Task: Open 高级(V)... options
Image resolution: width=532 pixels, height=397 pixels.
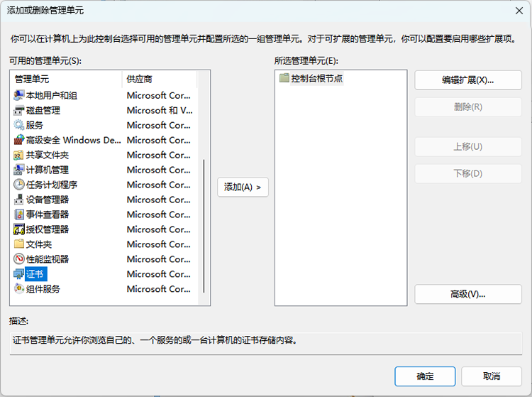Action: [468, 294]
